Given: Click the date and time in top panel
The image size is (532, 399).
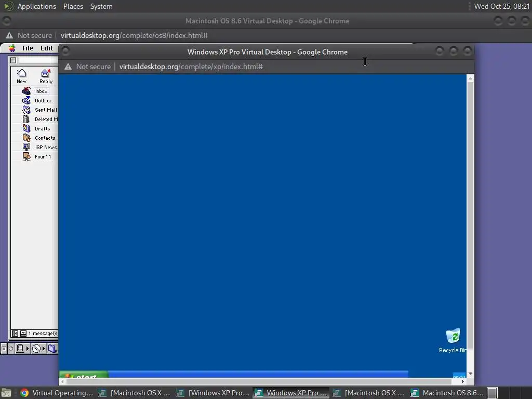Looking at the screenshot, I should pos(502,6).
